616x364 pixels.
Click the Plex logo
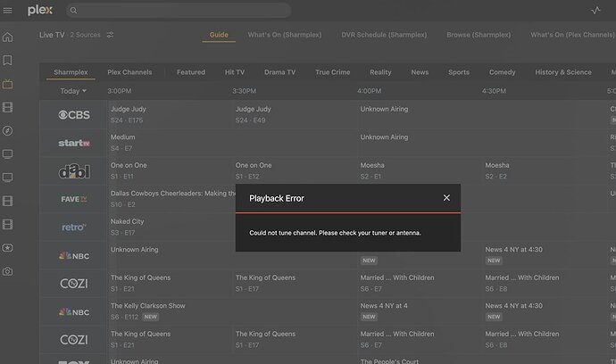tap(39, 10)
